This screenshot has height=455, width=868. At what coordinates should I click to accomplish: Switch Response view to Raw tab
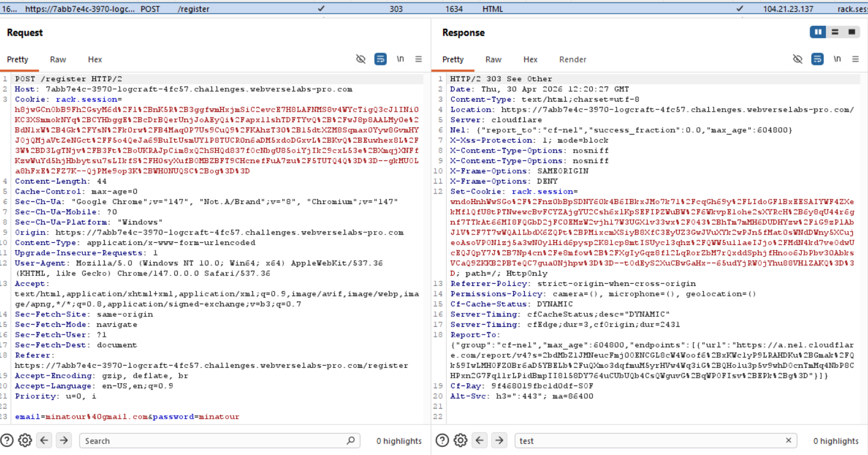pos(493,59)
